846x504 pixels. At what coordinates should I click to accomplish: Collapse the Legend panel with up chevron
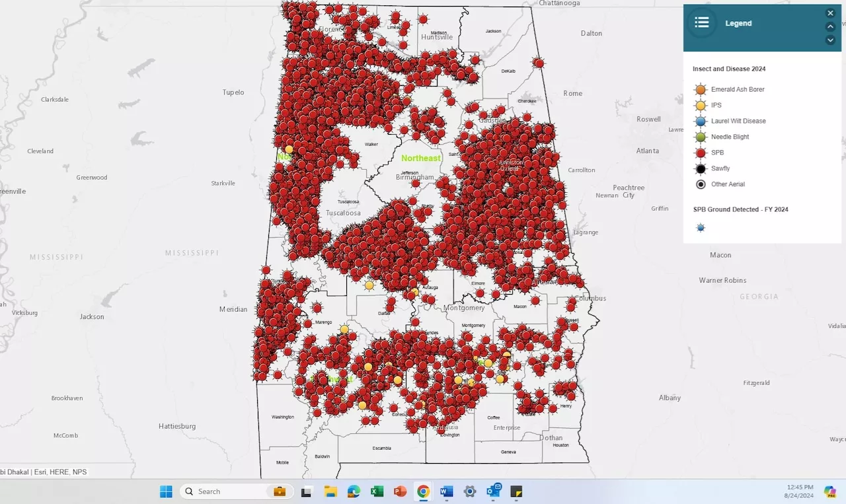point(830,27)
